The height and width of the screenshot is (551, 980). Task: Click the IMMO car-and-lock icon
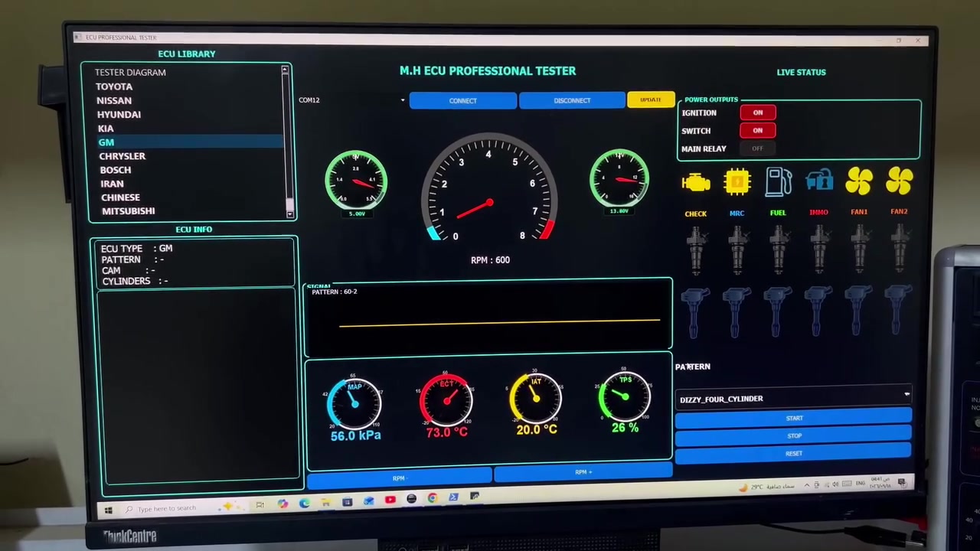(819, 181)
